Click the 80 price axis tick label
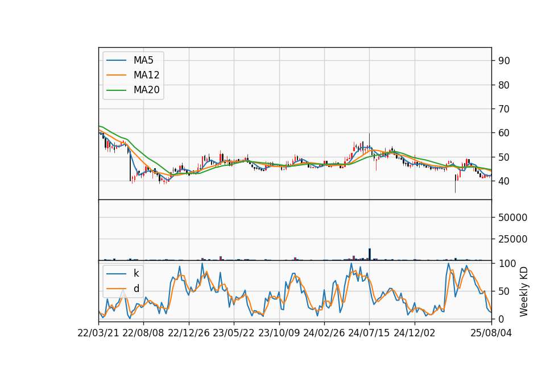The image size is (546, 392). pyautogui.click(x=504, y=85)
